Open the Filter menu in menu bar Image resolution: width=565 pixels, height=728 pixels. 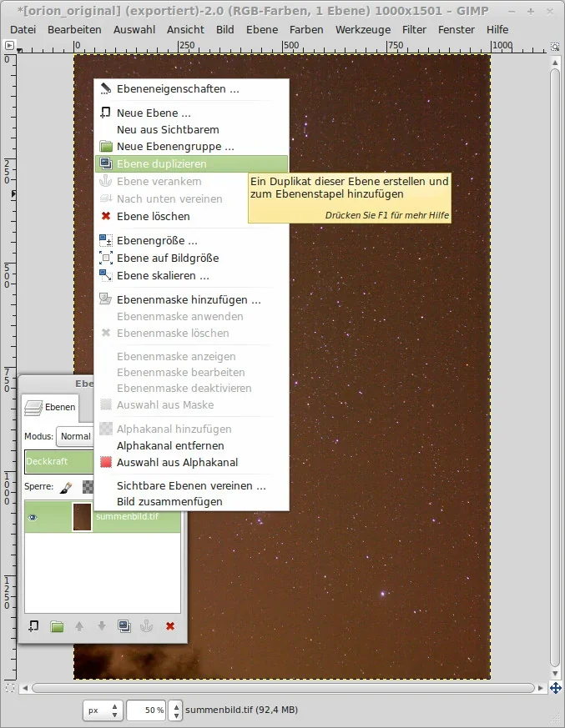click(x=414, y=29)
